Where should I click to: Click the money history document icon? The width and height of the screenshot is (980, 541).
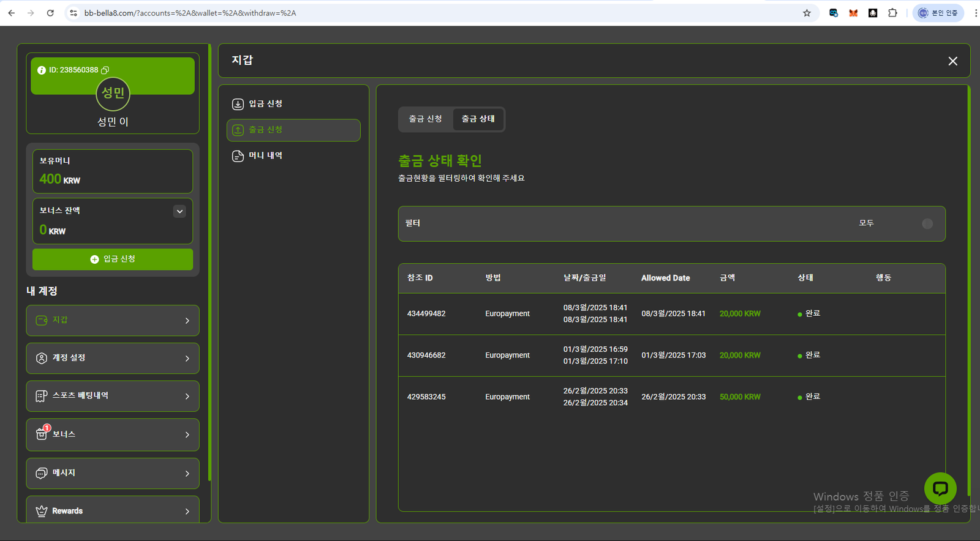point(238,156)
